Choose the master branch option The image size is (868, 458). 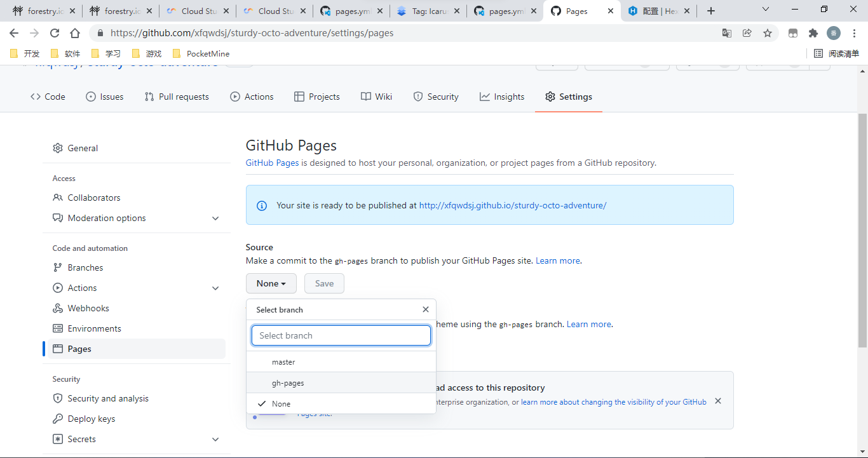341,362
